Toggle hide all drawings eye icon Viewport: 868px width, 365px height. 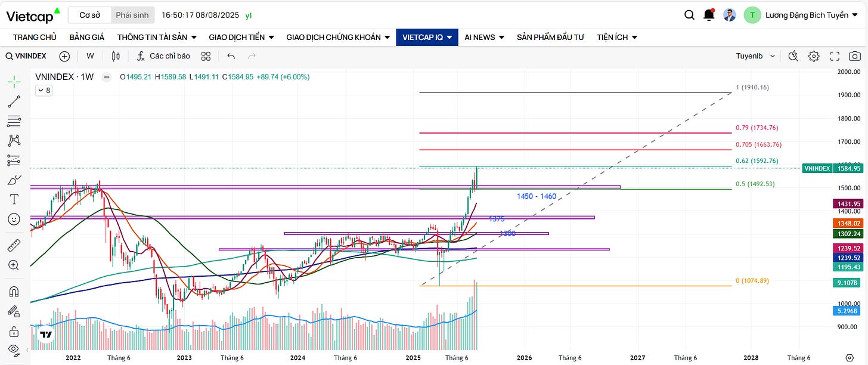tap(14, 350)
